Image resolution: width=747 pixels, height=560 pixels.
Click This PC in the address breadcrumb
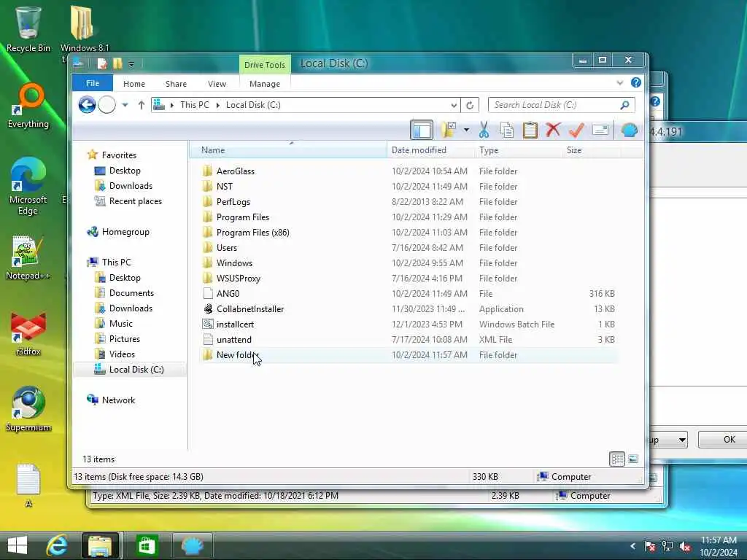(x=194, y=105)
